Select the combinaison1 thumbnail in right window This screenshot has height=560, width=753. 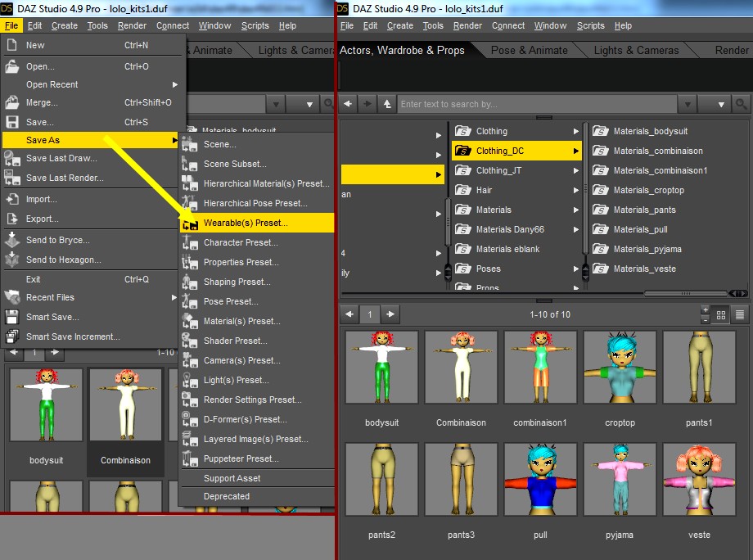click(x=540, y=368)
